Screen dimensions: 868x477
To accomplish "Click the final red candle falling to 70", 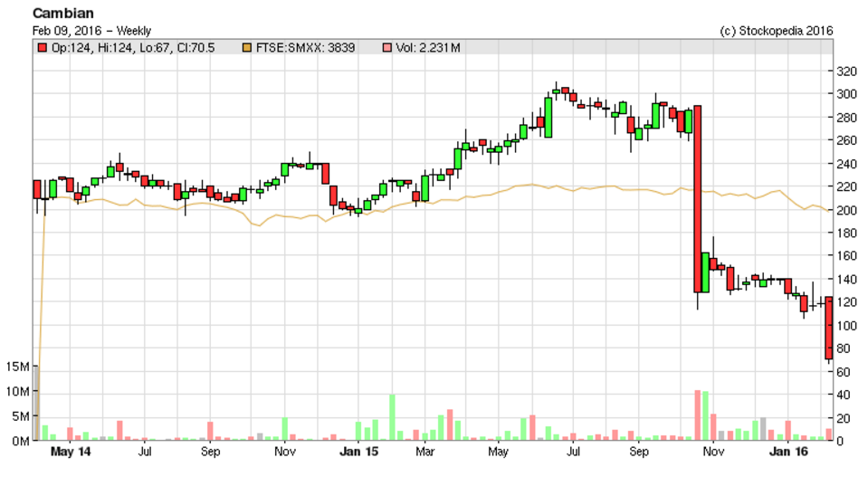I will coord(829,329).
